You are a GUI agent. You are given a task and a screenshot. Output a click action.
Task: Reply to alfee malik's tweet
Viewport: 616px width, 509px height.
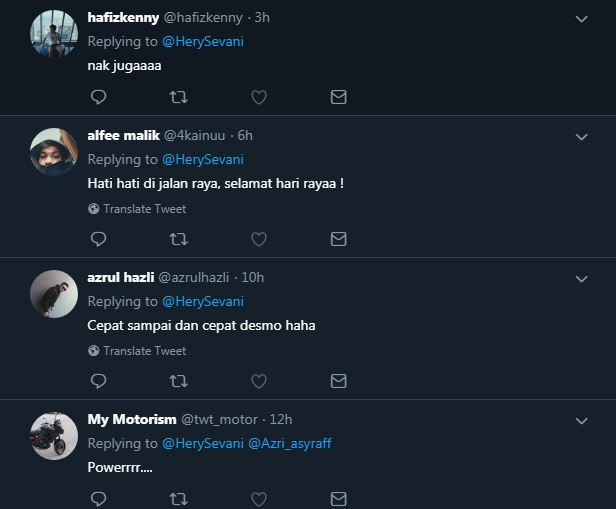click(98, 239)
